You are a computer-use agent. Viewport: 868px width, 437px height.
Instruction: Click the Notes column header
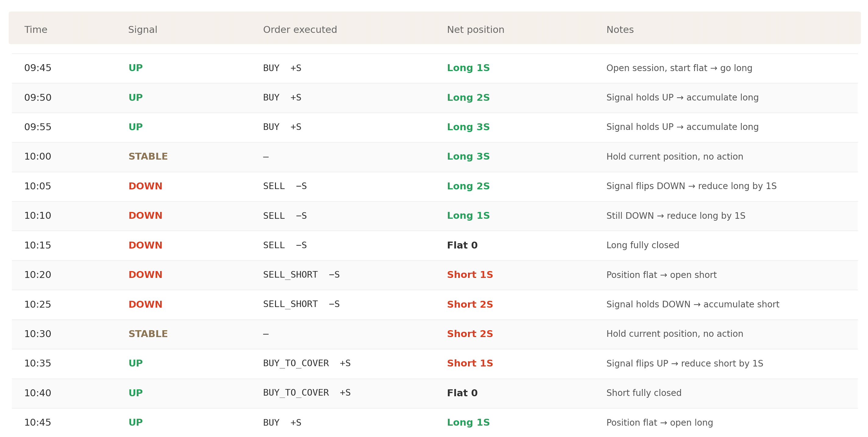(x=620, y=30)
